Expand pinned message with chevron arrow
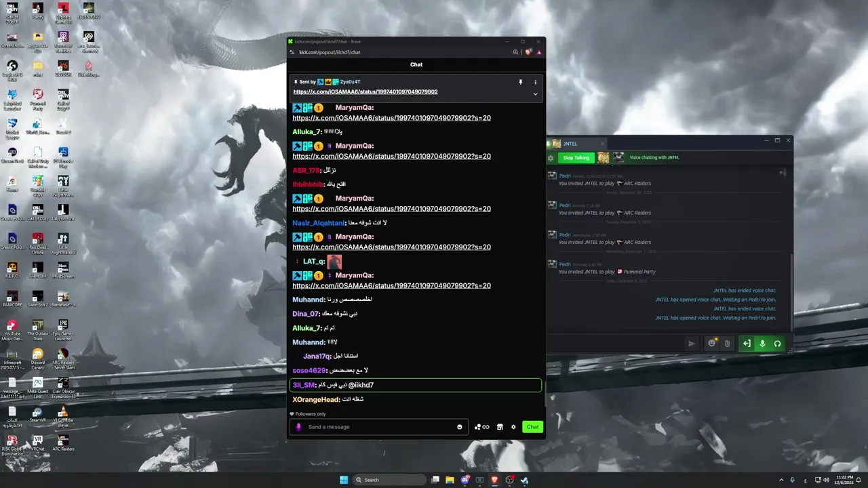The image size is (868, 488). (x=535, y=94)
